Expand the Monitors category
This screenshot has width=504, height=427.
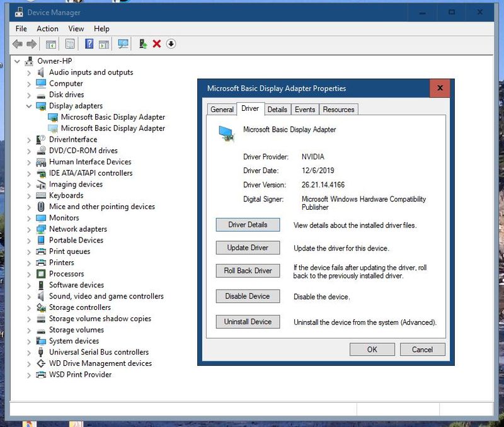[x=29, y=218]
